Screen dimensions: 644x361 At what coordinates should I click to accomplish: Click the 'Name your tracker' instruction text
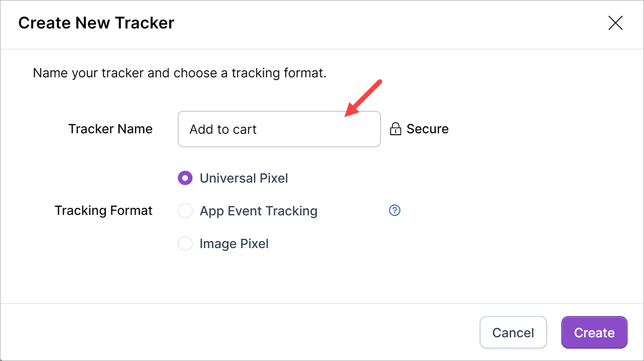[180, 74]
